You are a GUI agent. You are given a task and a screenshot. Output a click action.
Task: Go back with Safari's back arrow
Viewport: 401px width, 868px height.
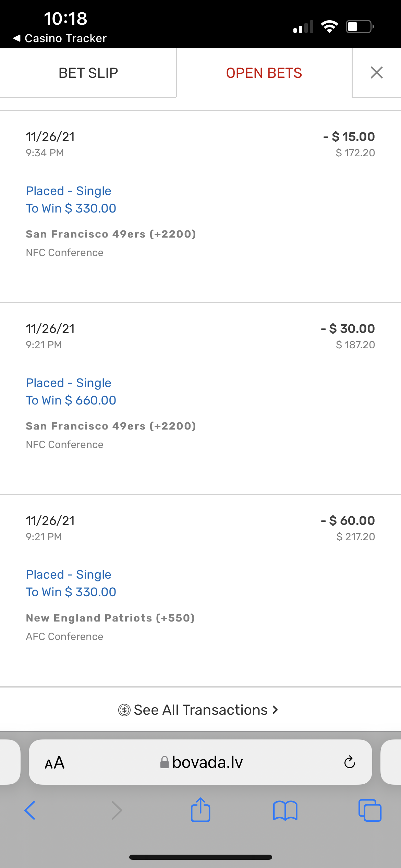click(30, 810)
